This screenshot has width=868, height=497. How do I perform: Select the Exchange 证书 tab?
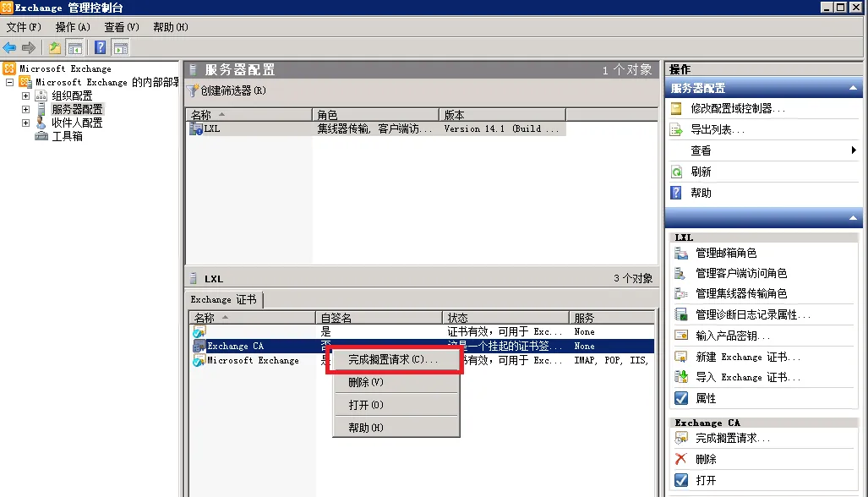point(224,299)
